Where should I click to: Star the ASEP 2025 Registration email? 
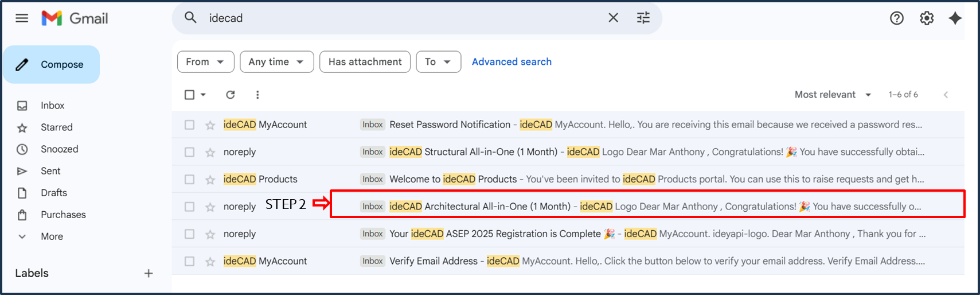coord(210,234)
